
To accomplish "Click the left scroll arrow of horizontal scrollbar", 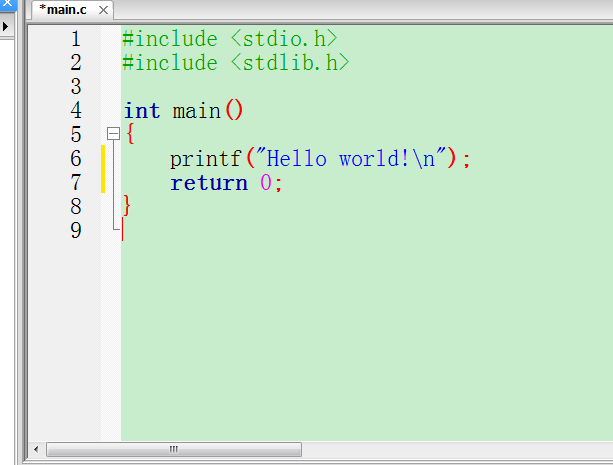I will tap(36, 449).
